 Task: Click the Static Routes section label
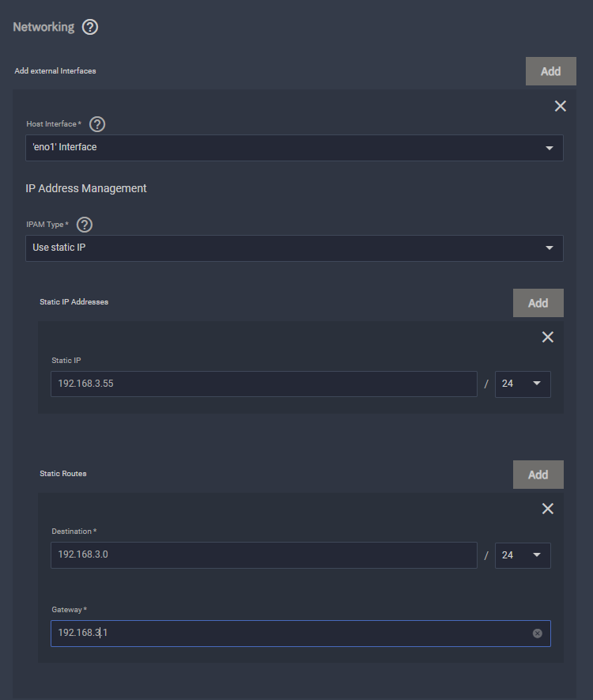63,474
